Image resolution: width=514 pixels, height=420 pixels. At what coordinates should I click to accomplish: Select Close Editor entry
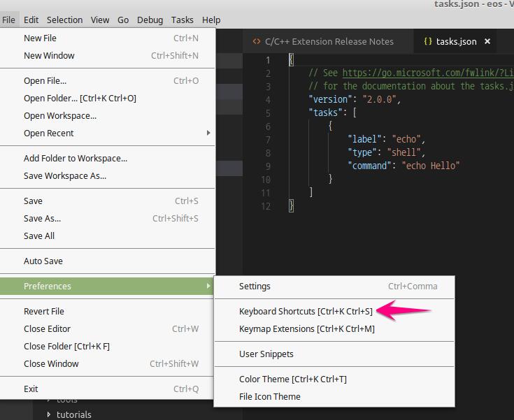pos(108,329)
